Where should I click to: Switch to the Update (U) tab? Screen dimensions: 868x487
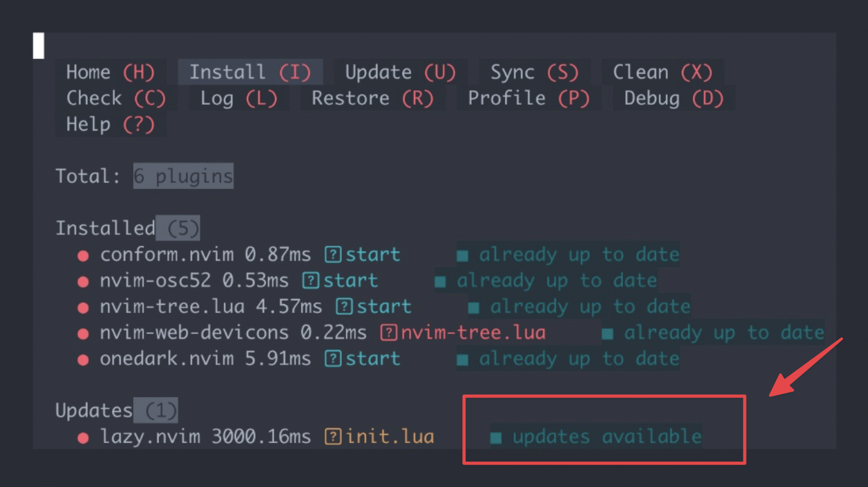click(x=400, y=72)
